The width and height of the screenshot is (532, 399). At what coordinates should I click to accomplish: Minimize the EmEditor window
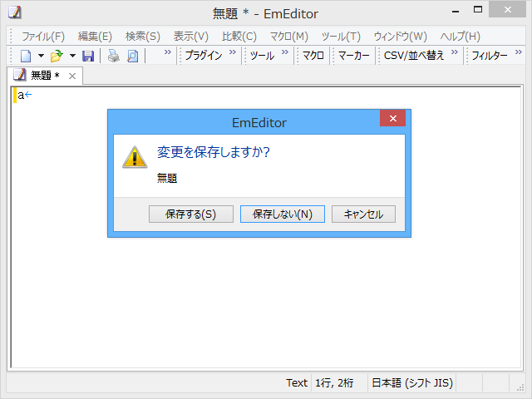coord(456,11)
